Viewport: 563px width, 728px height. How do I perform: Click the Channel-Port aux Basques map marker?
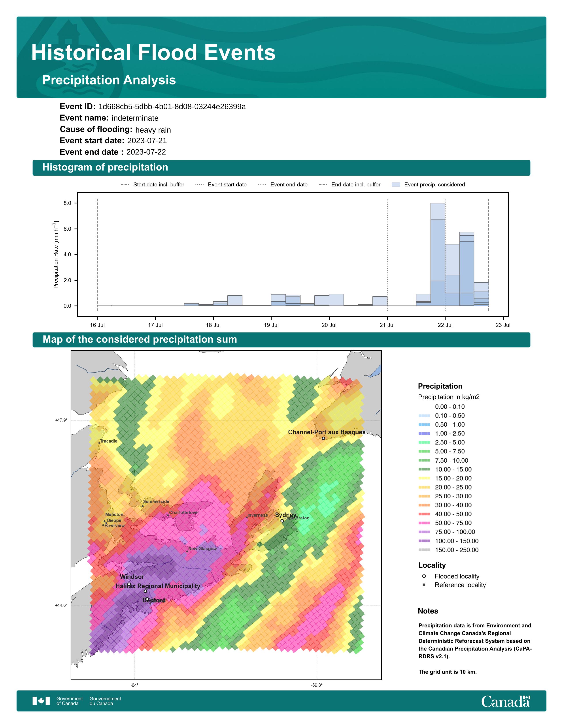pos(323,438)
